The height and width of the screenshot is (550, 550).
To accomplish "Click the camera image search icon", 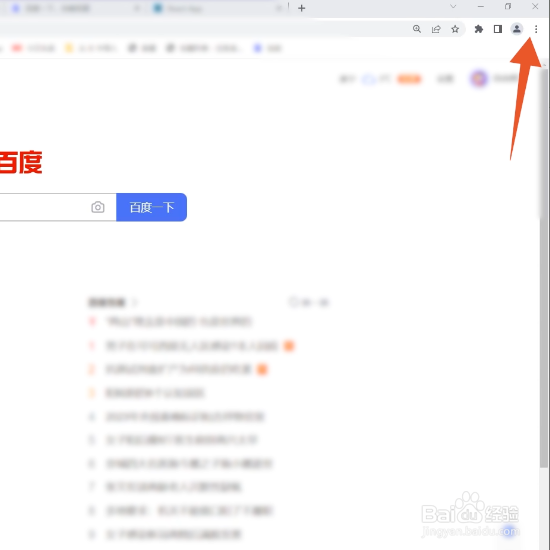I will click(x=98, y=207).
